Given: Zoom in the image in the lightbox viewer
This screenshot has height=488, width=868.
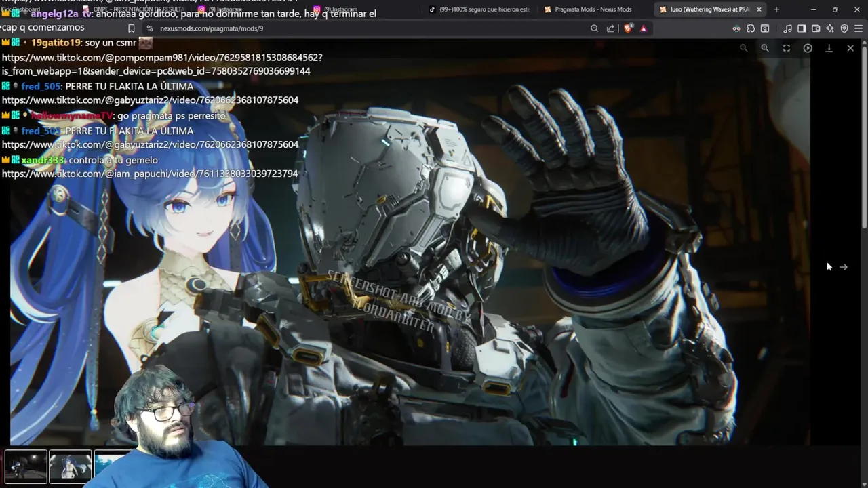Looking at the screenshot, I should pyautogui.click(x=765, y=48).
